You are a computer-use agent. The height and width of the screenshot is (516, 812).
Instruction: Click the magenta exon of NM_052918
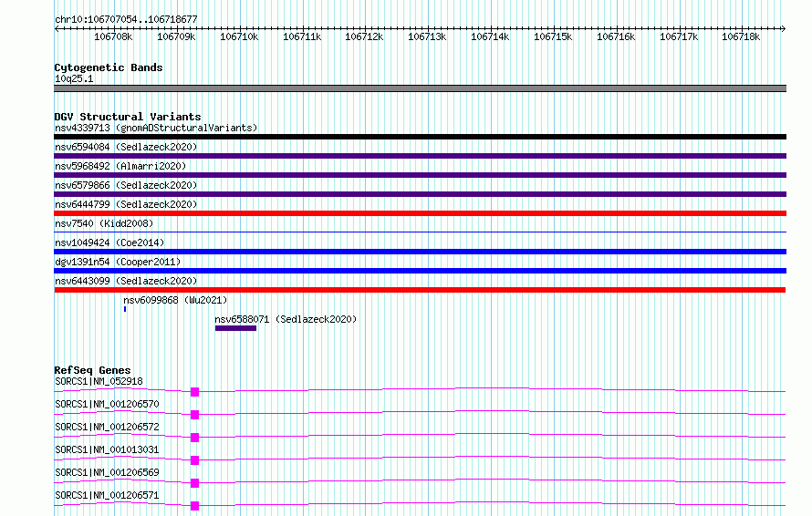pos(194,392)
